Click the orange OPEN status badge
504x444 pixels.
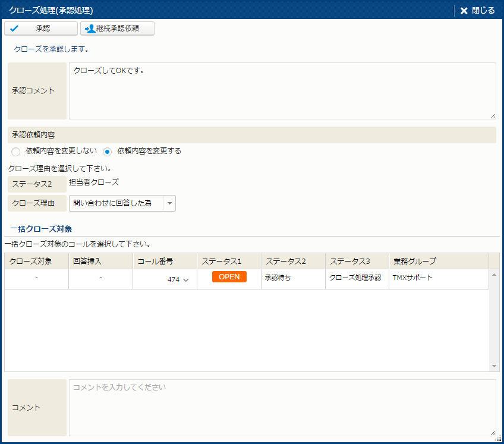(229, 277)
